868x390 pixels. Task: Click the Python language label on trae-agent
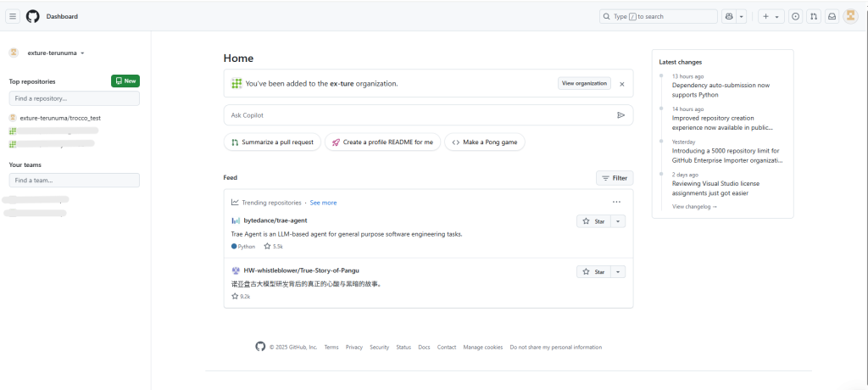pos(243,246)
